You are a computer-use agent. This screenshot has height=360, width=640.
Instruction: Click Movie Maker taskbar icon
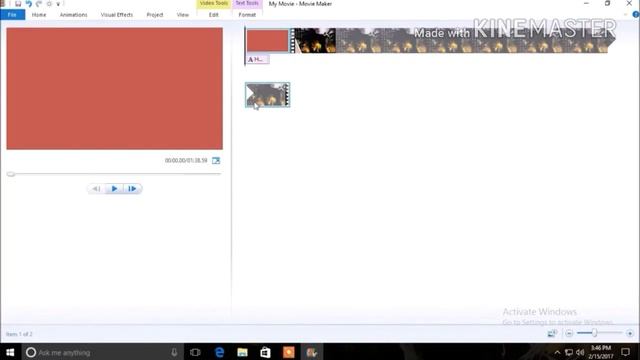click(x=312, y=352)
